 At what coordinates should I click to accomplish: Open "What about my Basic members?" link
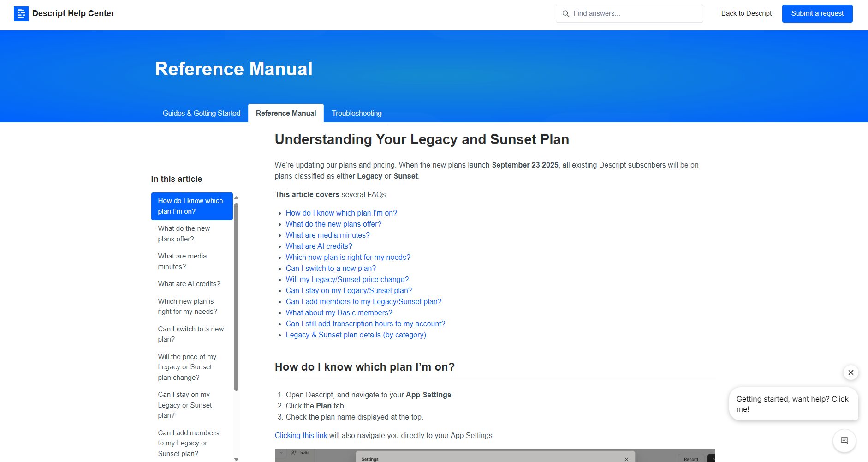pos(339,313)
